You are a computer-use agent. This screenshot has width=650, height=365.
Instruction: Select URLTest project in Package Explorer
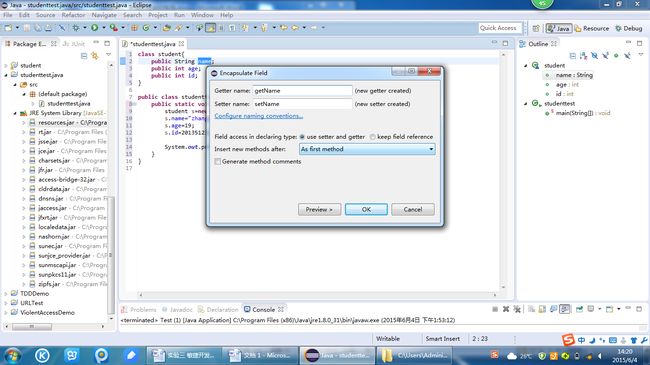coord(32,303)
